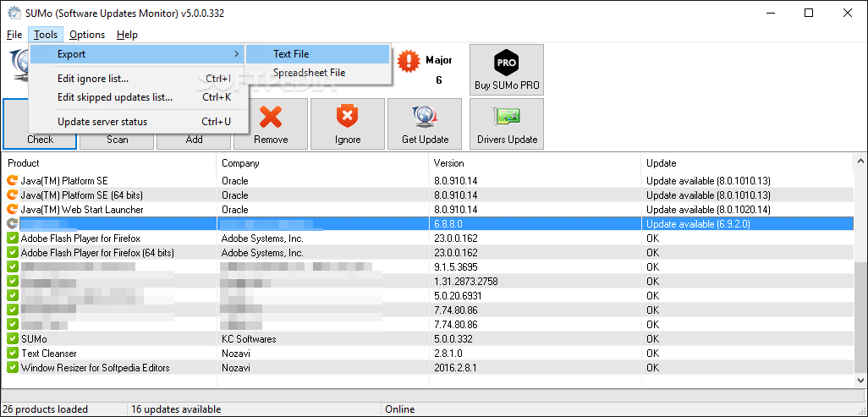Click 'Java(TM) Web Start Launcher' product name
Image resolution: width=868 pixels, height=417 pixels.
(x=82, y=209)
